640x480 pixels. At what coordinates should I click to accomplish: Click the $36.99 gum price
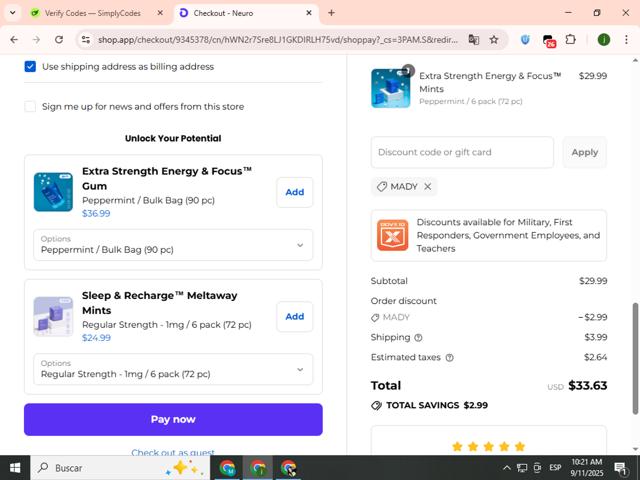click(96, 213)
